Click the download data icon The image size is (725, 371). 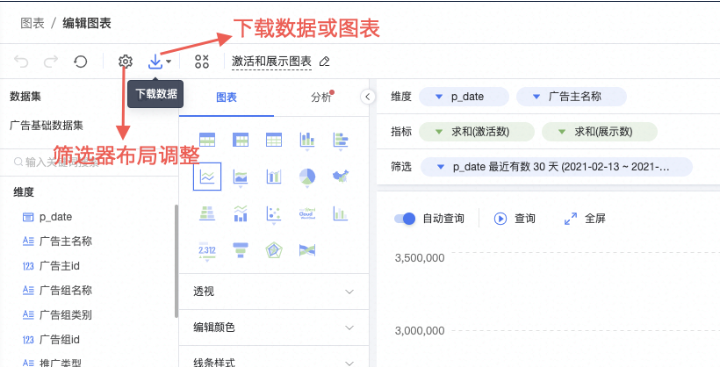[155, 61]
